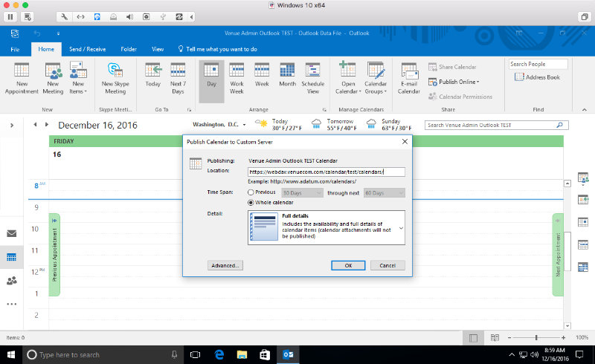Expand the Full details dropdown
Screen dimensions: 595x364
(x=401, y=228)
